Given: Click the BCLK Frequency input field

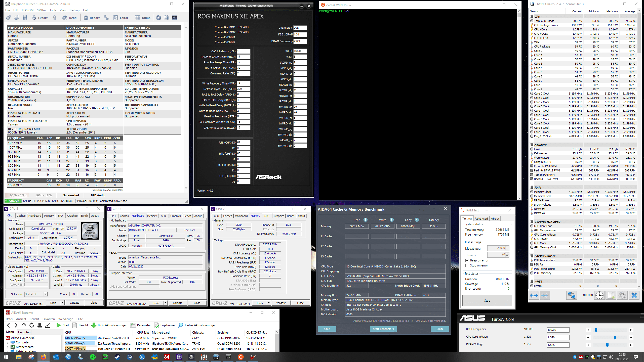Looking at the screenshot, I should [558, 330].
